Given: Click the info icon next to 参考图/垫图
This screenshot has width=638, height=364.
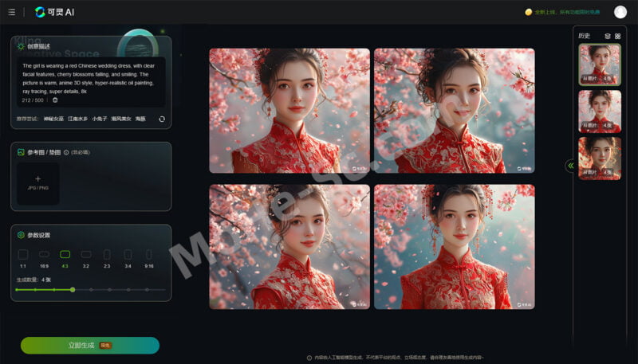Looking at the screenshot, I should coord(66,152).
